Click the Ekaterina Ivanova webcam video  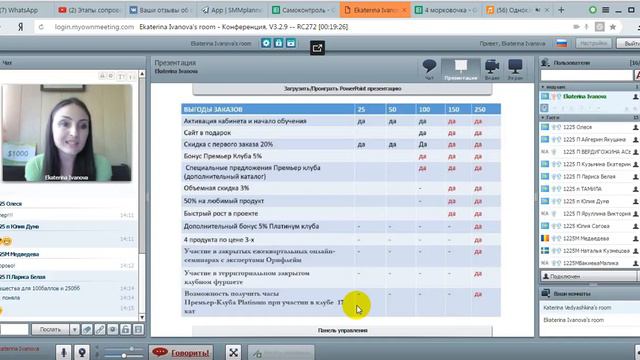(x=67, y=133)
